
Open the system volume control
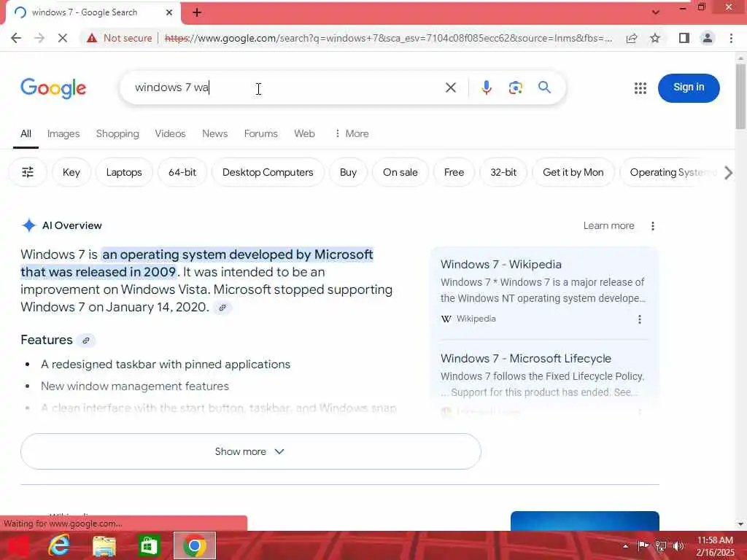678,546
